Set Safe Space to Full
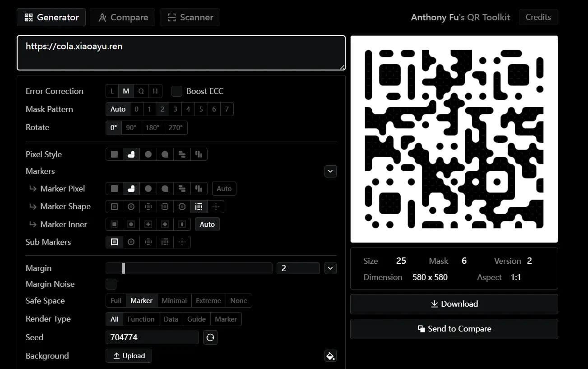 coord(116,301)
